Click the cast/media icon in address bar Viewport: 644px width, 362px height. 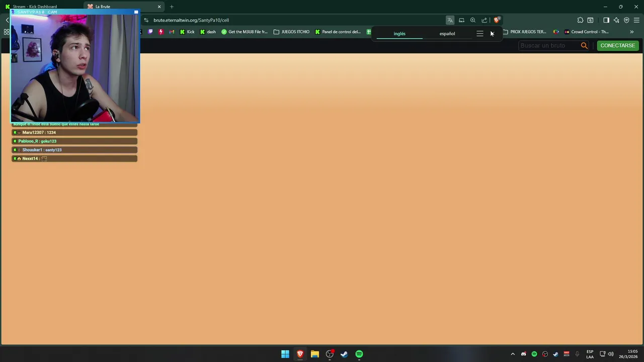pos(461,20)
